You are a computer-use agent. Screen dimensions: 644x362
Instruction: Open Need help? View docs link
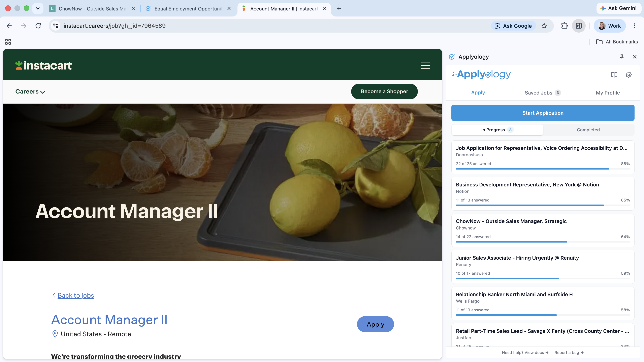click(525, 352)
